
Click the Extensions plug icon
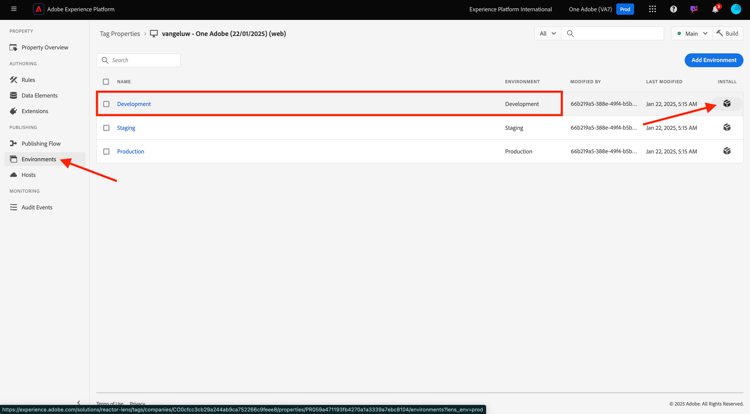(x=13, y=111)
